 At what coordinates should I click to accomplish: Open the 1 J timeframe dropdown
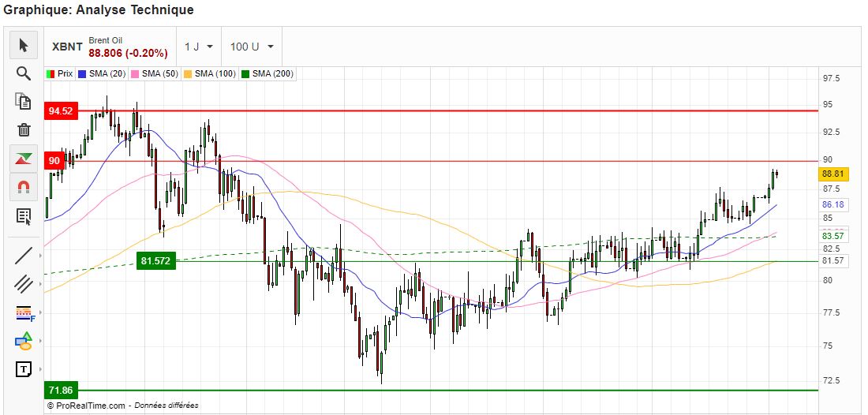[197, 47]
